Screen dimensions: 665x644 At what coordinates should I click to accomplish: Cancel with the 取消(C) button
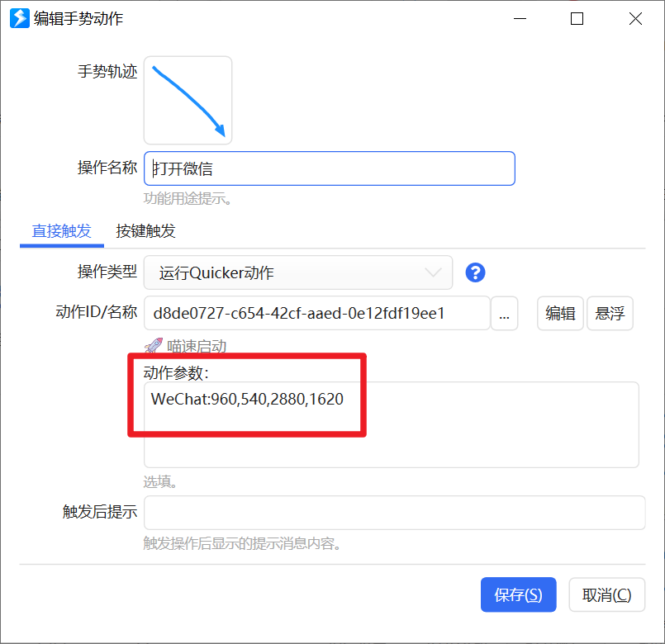[606, 594]
